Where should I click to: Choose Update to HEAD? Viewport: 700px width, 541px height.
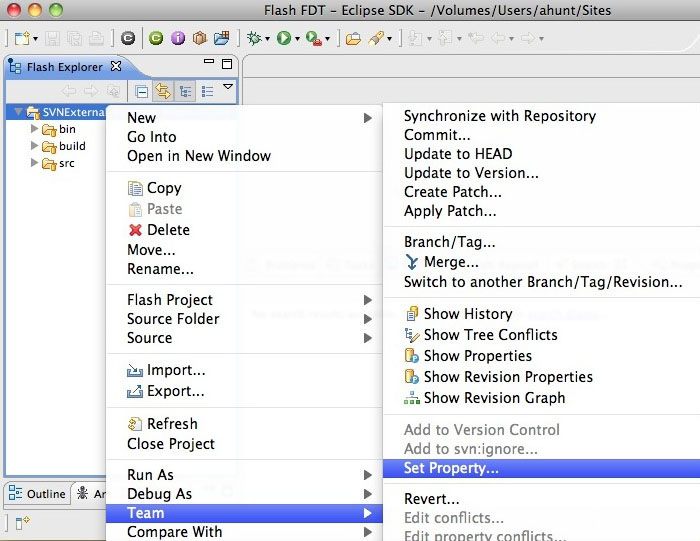542,154
